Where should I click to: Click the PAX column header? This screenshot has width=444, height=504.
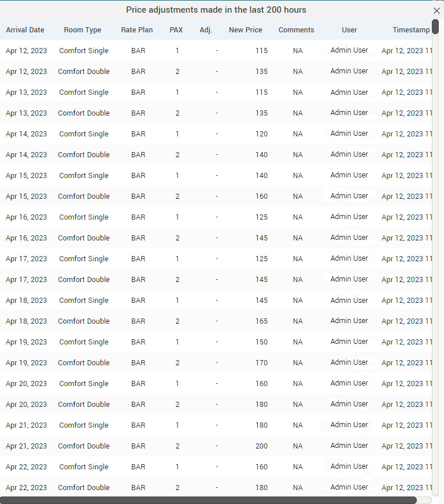coord(176,30)
